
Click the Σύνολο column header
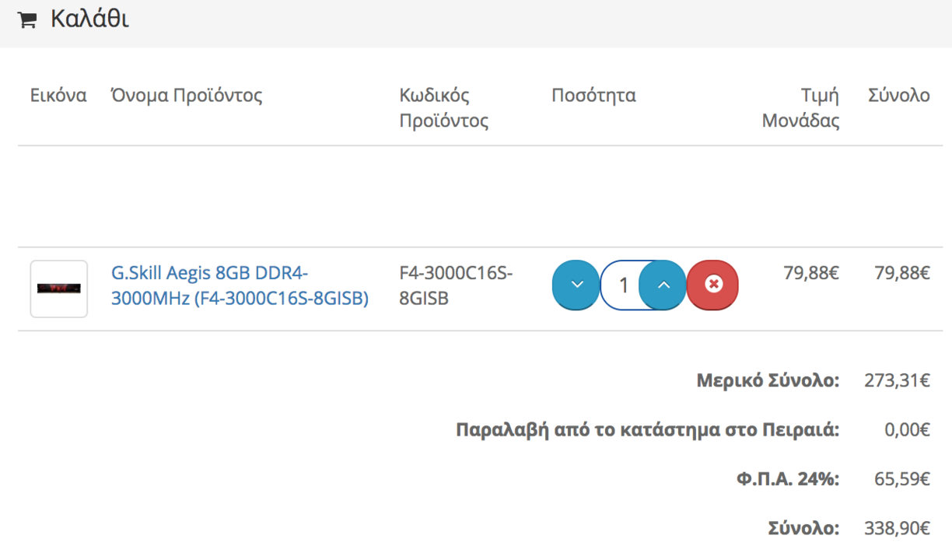tap(899, 96)
